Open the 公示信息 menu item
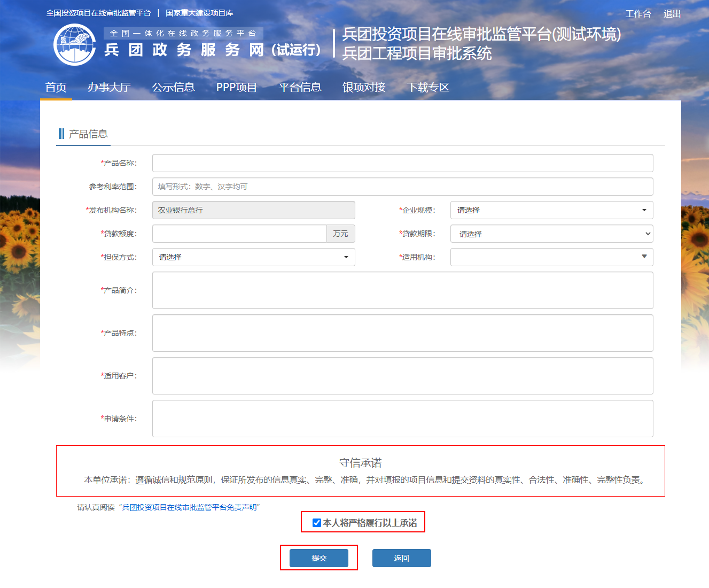 [x=173, y=87]
